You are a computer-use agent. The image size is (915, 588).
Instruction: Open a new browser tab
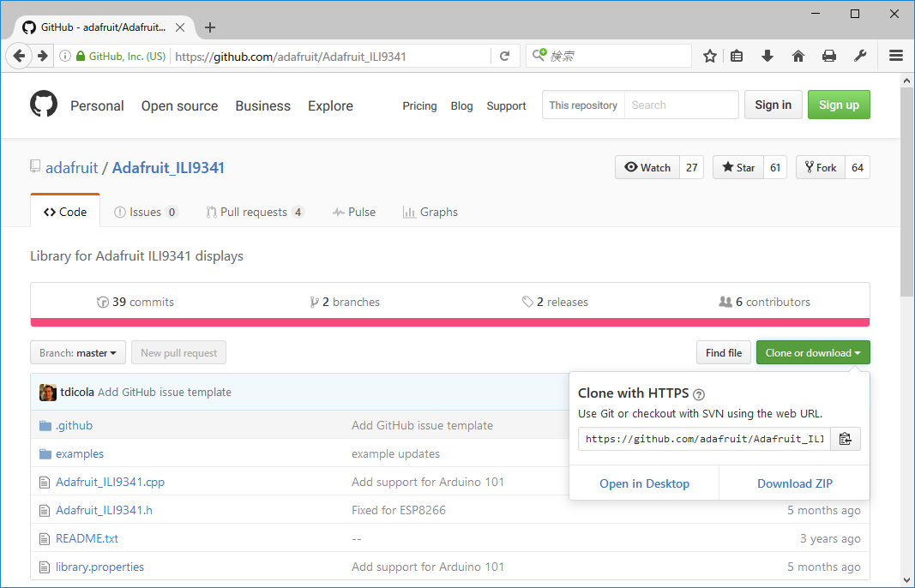[x=210, y=27]
